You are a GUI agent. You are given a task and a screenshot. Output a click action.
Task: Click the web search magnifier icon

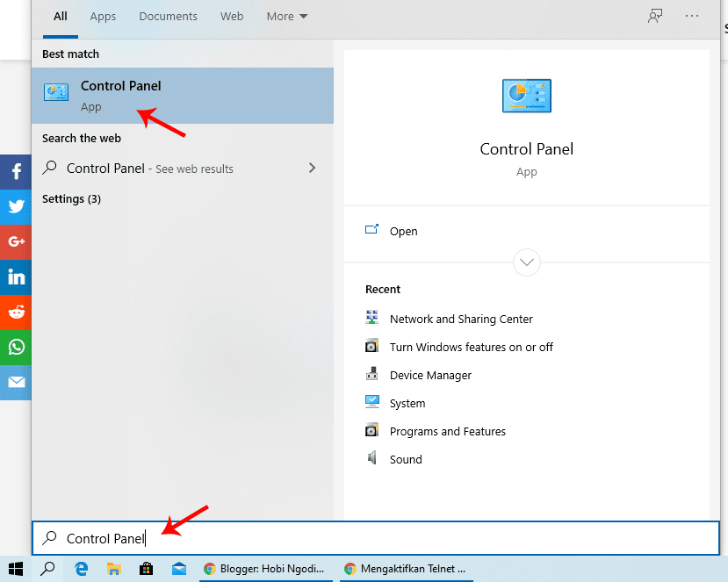click(49, 168)
